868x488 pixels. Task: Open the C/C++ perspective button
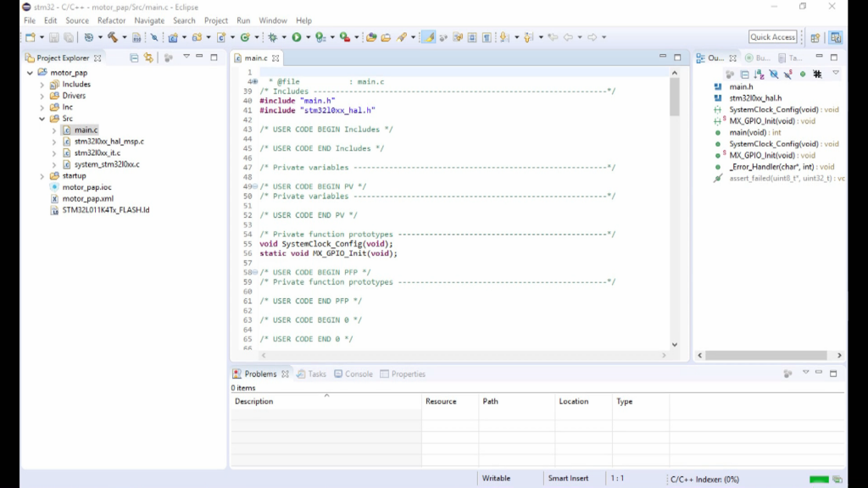click(x=836, y=37)
